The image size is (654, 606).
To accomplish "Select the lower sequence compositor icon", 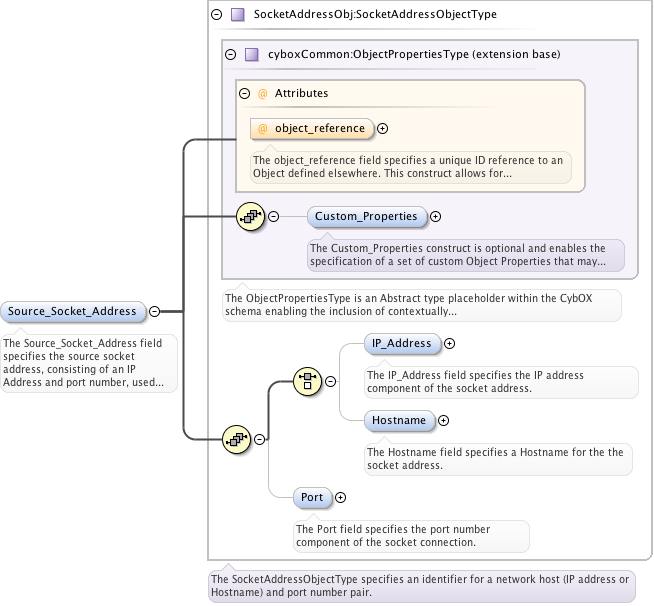I will (x=235, y=438).
